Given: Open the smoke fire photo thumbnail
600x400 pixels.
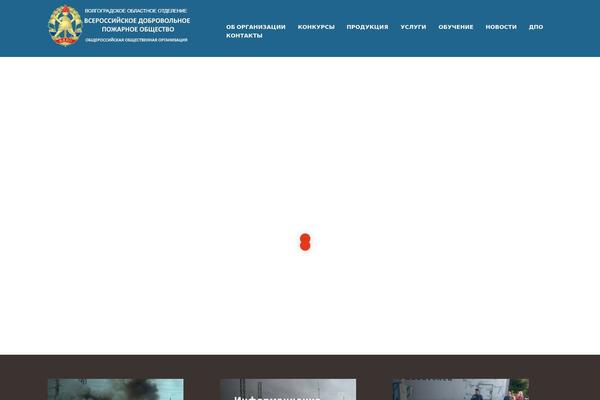Looking at the screenshot, I should point(116,389).
